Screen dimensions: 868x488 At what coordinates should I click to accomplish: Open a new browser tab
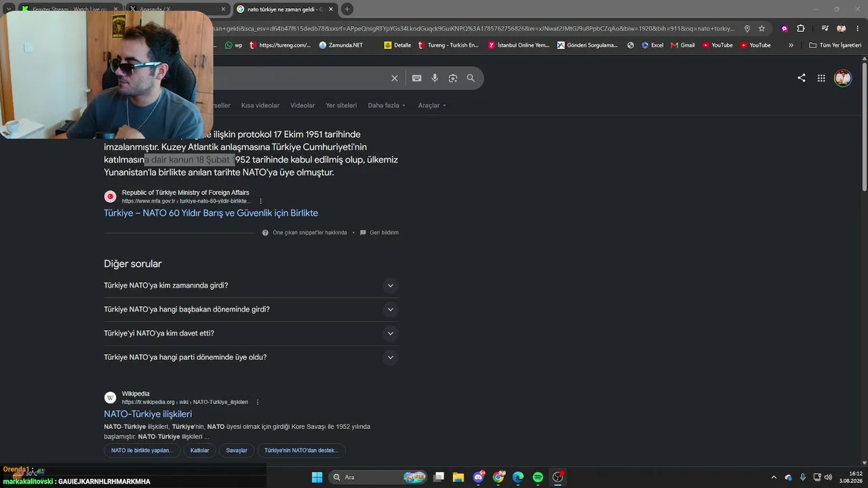point(347,9)
